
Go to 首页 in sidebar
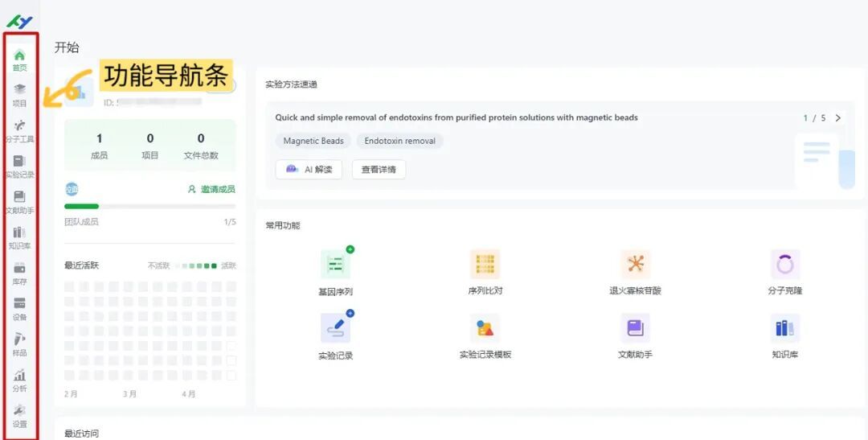pyautogui.click(x=19, y=60)
